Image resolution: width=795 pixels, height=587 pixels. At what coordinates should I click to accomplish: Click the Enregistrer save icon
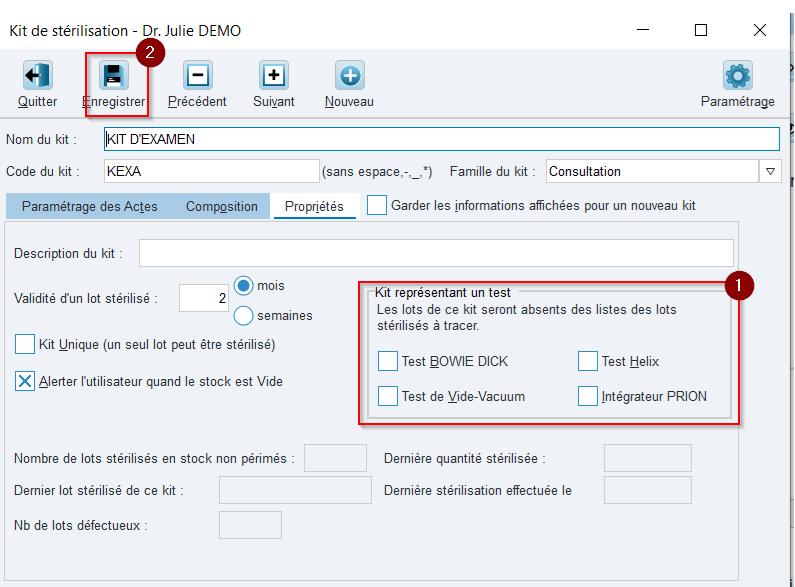114,76
